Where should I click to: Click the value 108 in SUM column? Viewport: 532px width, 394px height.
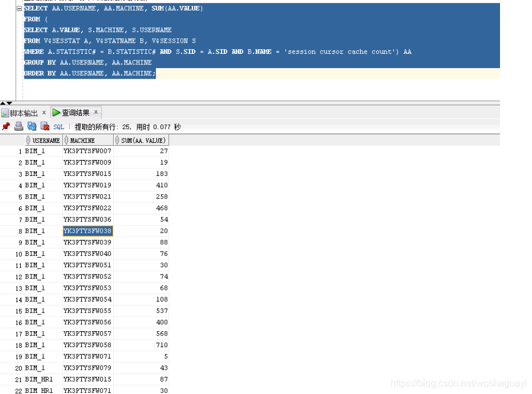pyautogui.click(x=162, y=299)
